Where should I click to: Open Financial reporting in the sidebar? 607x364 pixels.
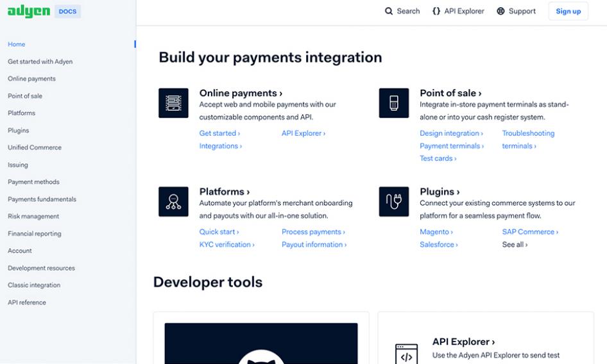pos(35,234)
